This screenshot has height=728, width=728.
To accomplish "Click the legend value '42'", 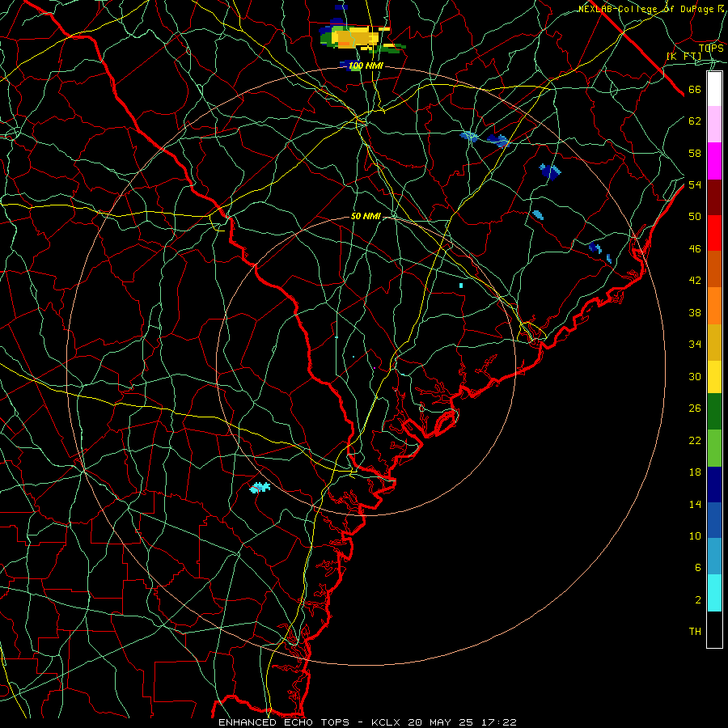I will (x=695, y=281).
